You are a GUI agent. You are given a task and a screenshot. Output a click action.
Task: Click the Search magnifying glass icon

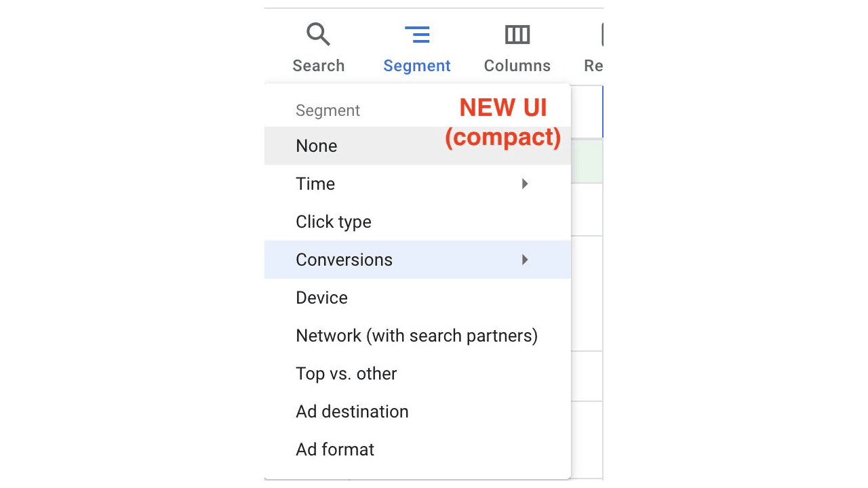point(318,34)
